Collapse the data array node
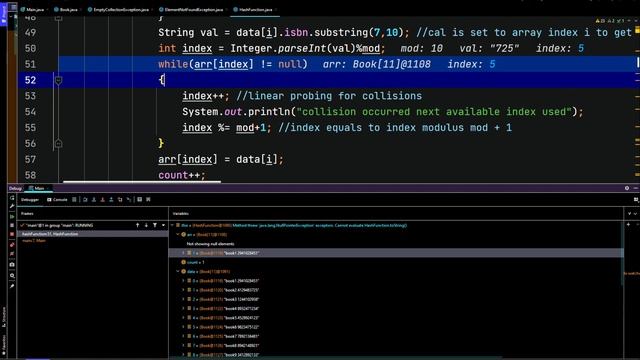The image size is (640, 360). [178, 271]
